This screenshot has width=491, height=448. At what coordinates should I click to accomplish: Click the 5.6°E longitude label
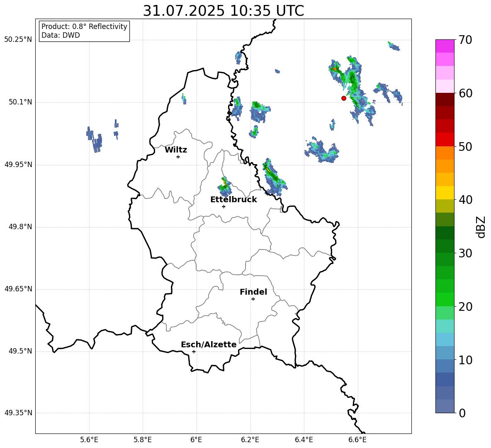(89, 440)
